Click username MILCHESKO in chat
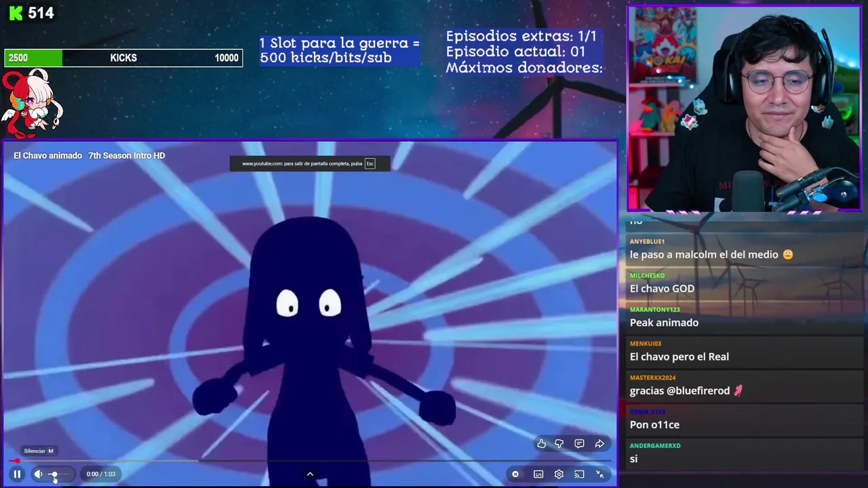This screenshot has width=868, height=488. tap(647, 276)
